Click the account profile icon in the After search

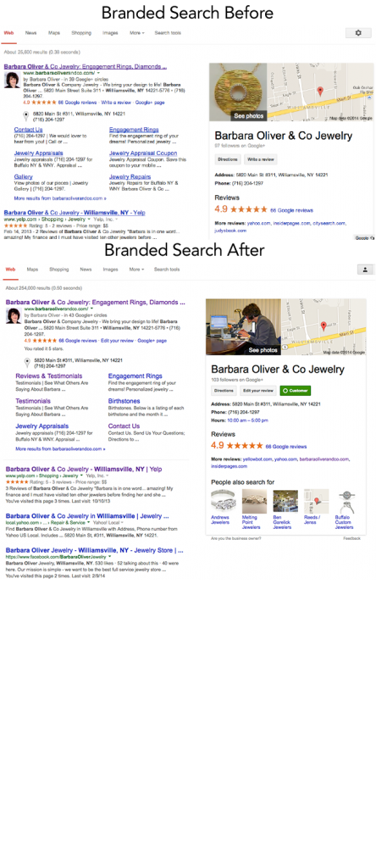[x=365, y=270]
